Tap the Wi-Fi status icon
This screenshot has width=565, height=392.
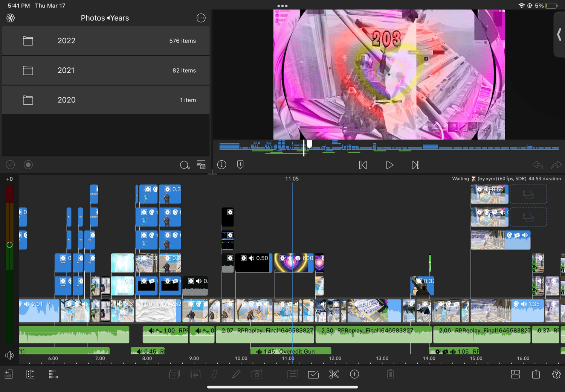pos(522,6)
